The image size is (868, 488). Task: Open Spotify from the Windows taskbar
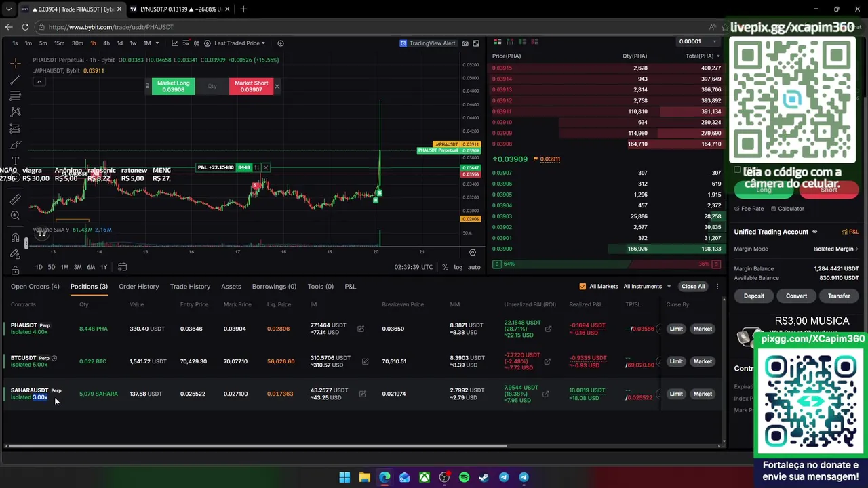tap(464, 477)
